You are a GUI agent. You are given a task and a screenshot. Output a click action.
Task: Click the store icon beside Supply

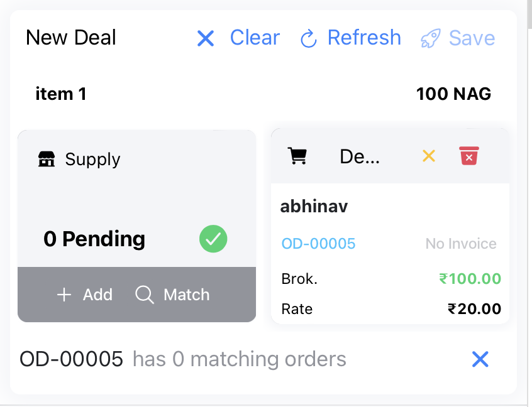[x=45, y=159]
